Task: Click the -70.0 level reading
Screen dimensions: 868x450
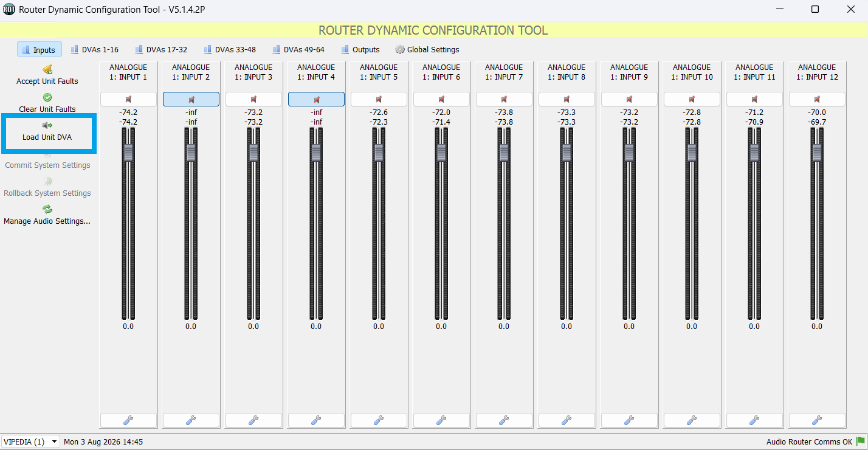Action: tap(817, 112)
